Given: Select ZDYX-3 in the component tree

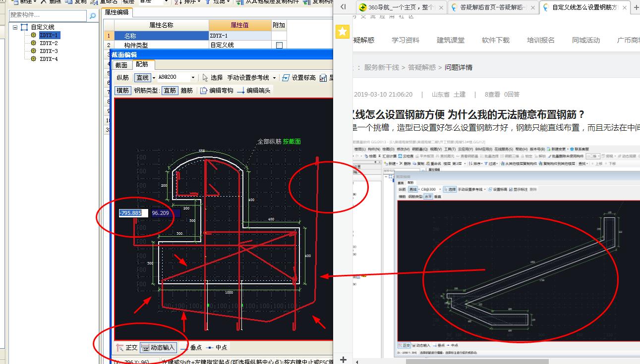Looking at the screenshot, I should tap(49, 51).
